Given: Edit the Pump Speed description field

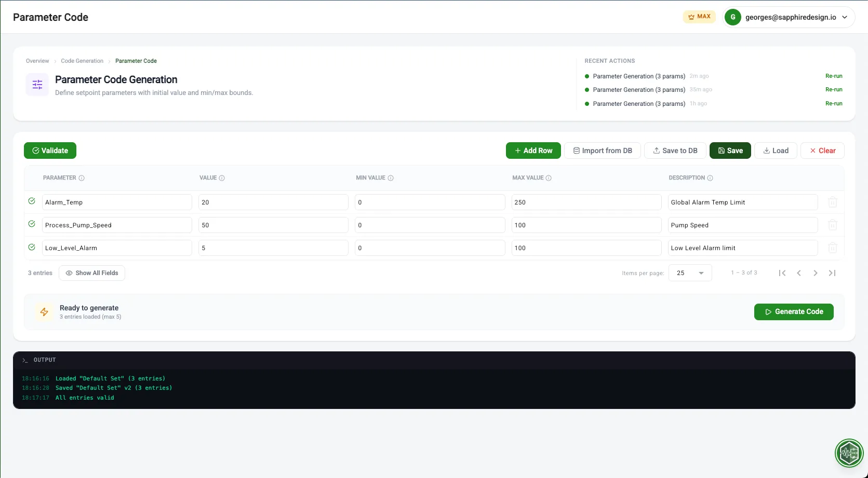Looking at the screenshot, I should [x=743, y=225].
